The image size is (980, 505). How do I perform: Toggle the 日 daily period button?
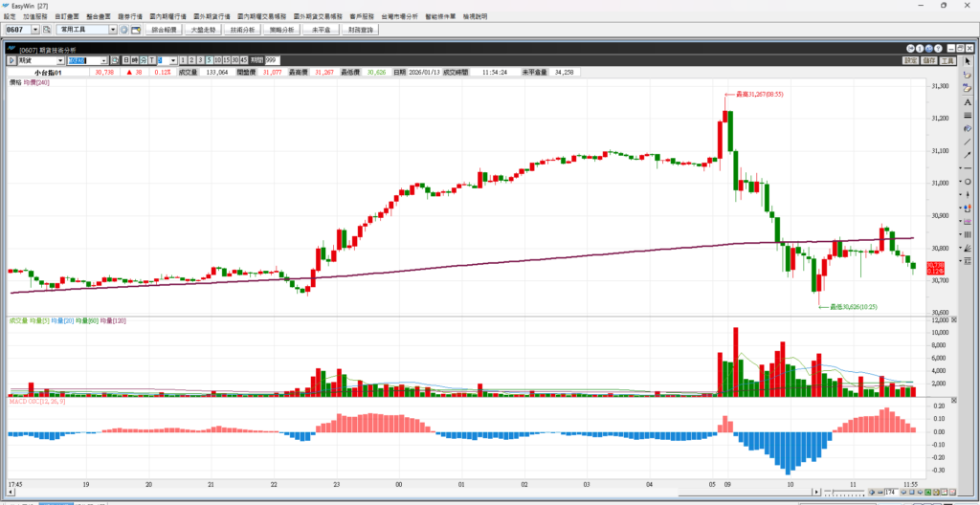(x=124, y=60)
